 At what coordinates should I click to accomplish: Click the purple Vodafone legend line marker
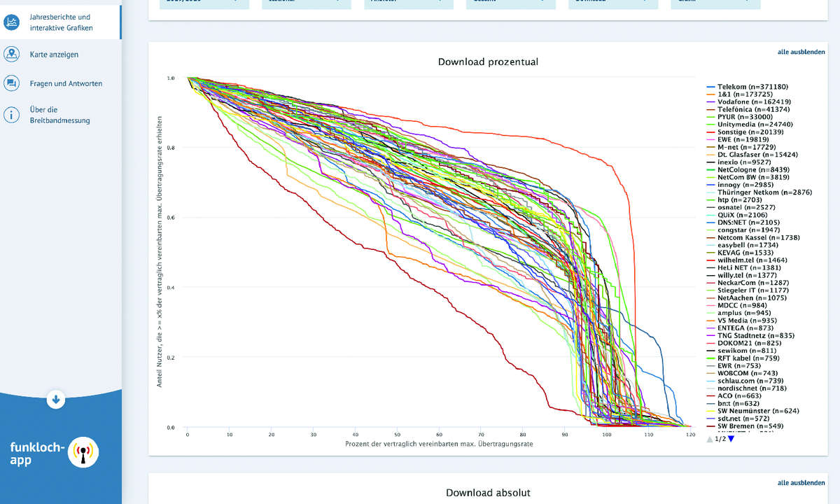(710, 102)
